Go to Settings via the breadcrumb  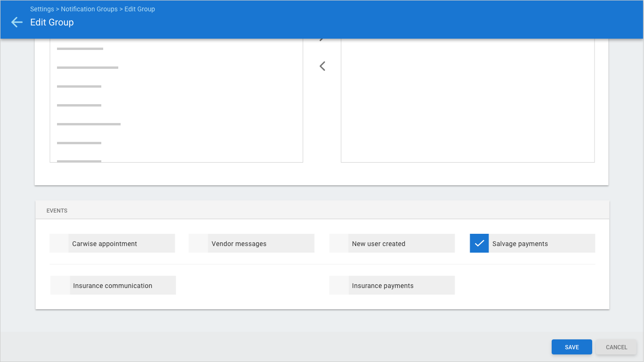point(42,9)
